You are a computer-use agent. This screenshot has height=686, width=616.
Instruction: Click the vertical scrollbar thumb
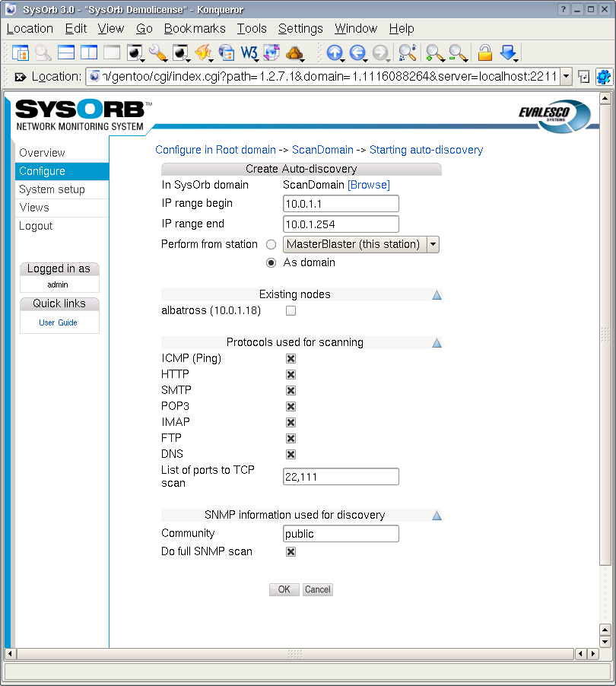tap(605, 335)
